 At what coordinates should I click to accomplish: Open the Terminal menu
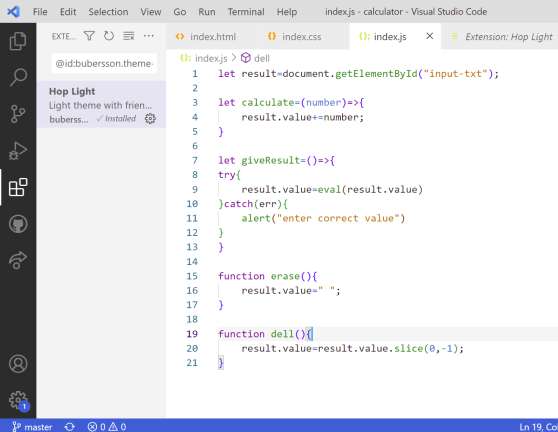(246, 12)
